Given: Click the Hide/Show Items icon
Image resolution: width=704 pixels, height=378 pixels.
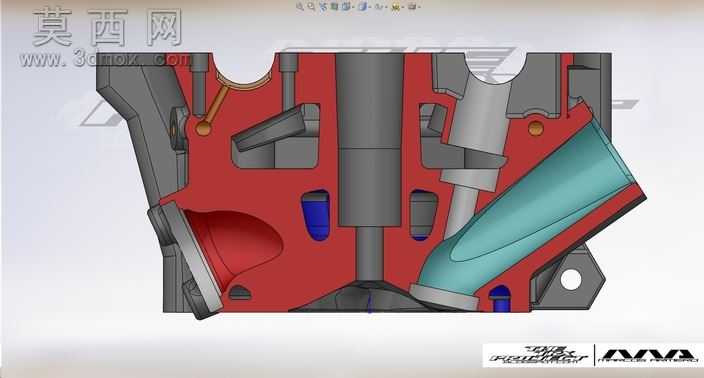Looking at the screenshot, I should [379, 7].
